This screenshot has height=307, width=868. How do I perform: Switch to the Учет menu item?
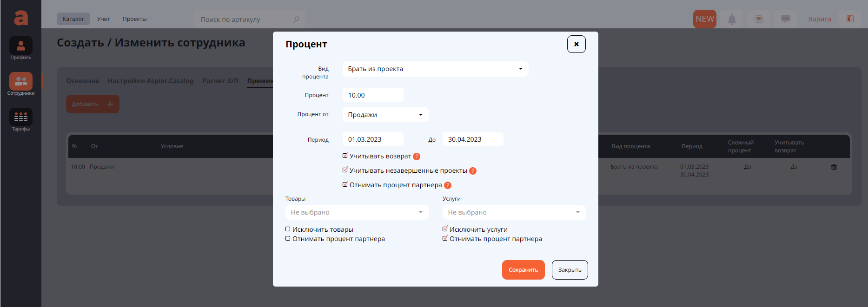pyautogui.click(x=103, y=19)
